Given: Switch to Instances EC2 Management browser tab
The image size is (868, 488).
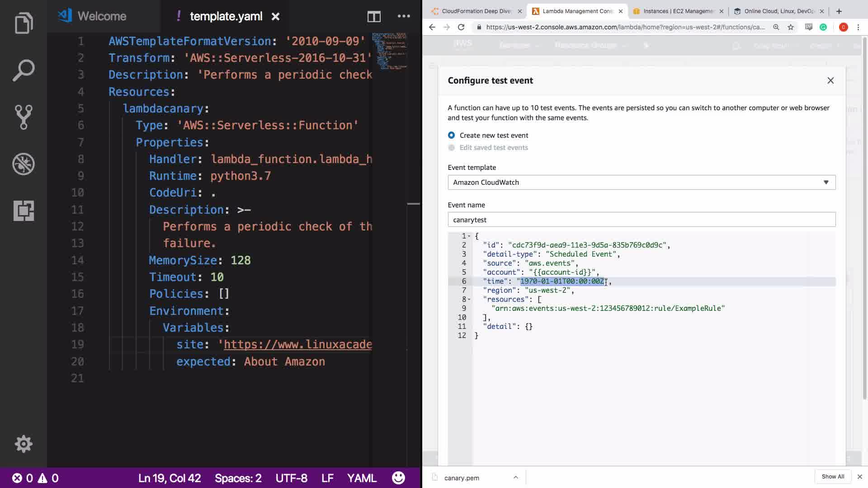Looking at the screenshot, I should coord(677,11).
